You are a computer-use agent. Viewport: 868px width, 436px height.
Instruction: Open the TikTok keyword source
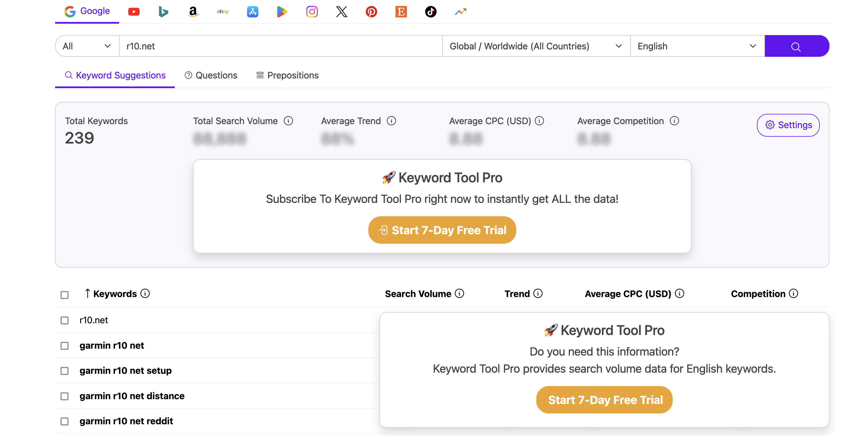click(x=431, y=12)
